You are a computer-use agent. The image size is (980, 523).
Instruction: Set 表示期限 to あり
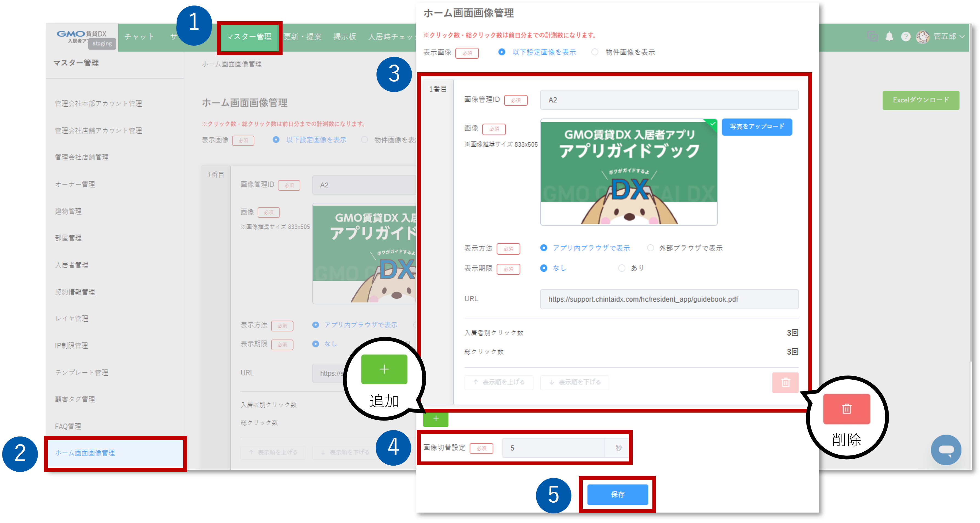point(622,268)
